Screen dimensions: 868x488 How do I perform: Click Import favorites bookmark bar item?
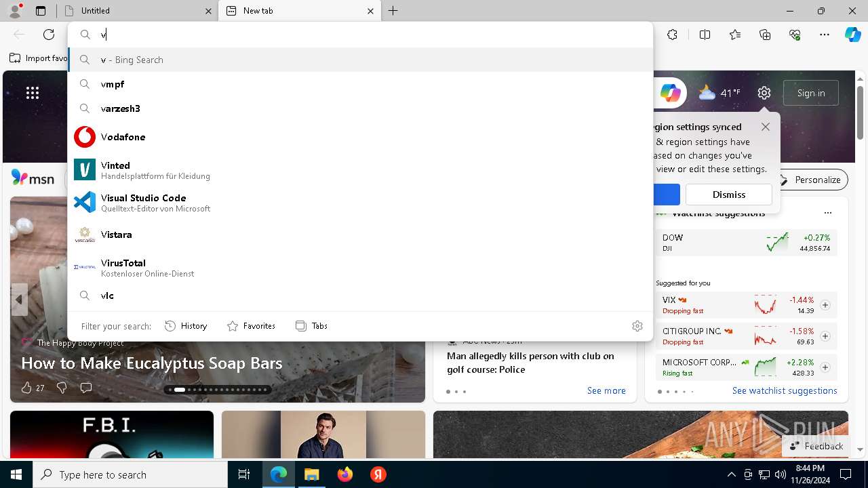(x=39, y=58)
